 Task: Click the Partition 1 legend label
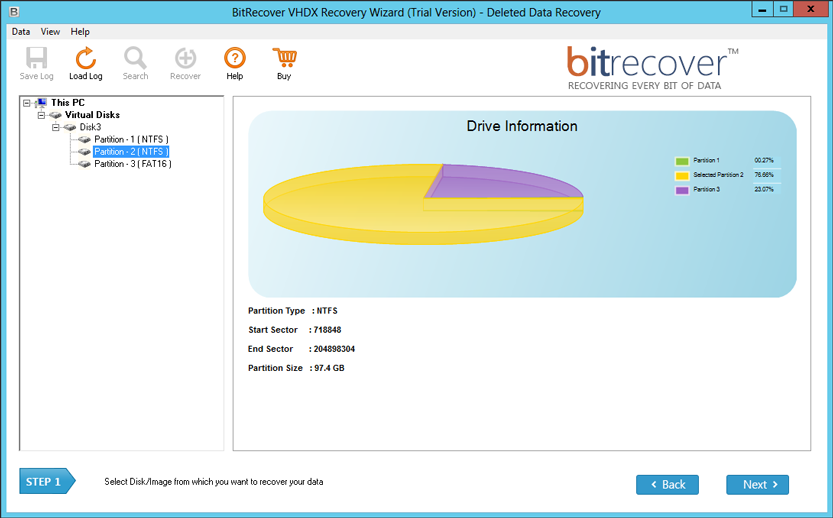click(706, 160)
